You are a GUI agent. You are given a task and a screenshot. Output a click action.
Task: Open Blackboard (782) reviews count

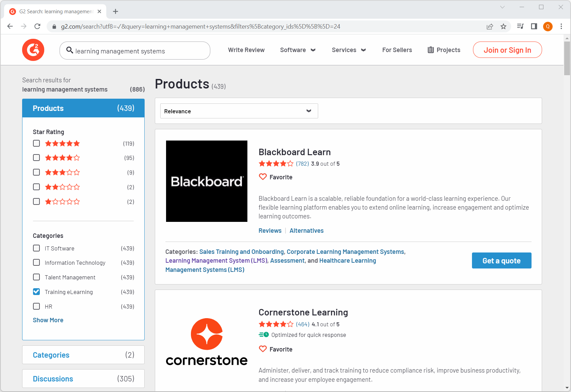[x=303, y=164]
